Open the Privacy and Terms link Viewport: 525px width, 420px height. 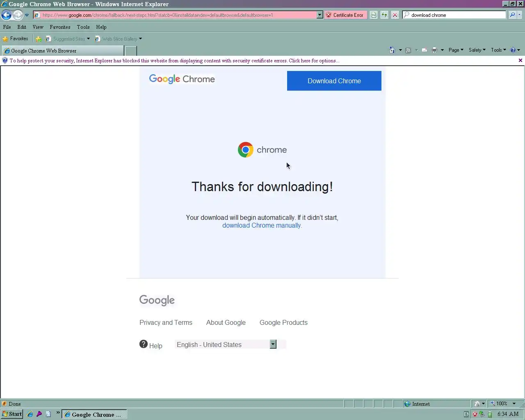pyautogui.click(x=166, y=323)
